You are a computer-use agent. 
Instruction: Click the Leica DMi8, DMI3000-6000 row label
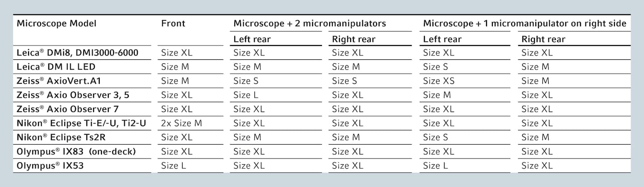77,53
